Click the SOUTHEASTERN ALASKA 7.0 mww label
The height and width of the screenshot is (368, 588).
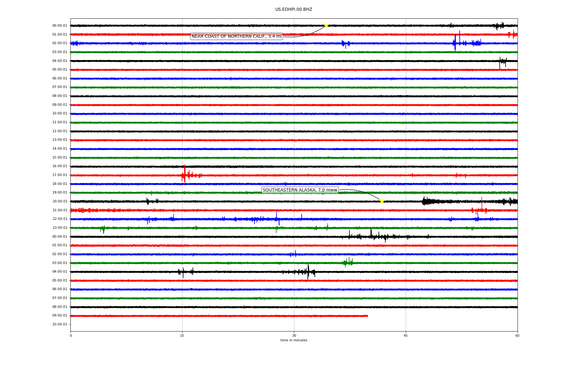point(300,190)
